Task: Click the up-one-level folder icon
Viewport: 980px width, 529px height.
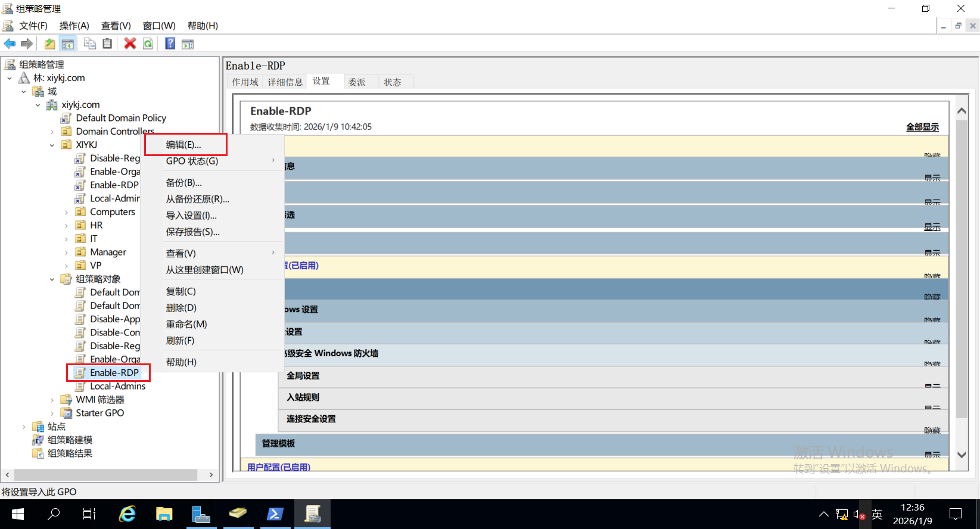Action: 50,43
